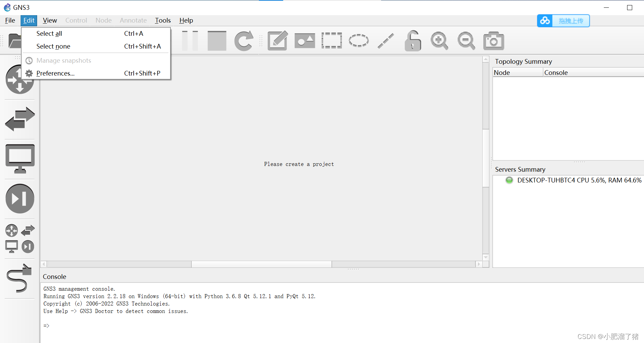Open the File menu
The image size is (644, 343).
coord(10,20)
